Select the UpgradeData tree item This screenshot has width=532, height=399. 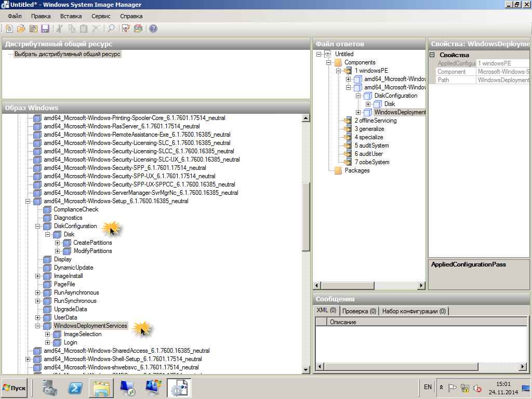coord(70,310)
